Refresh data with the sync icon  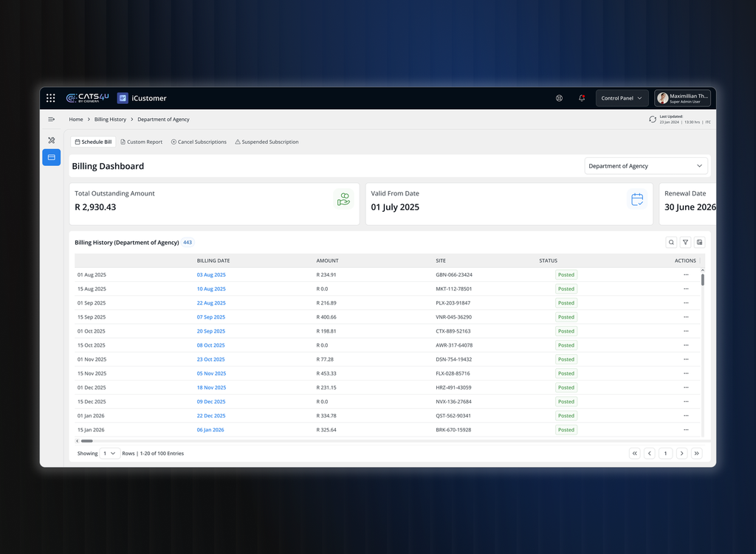point(653,120)
